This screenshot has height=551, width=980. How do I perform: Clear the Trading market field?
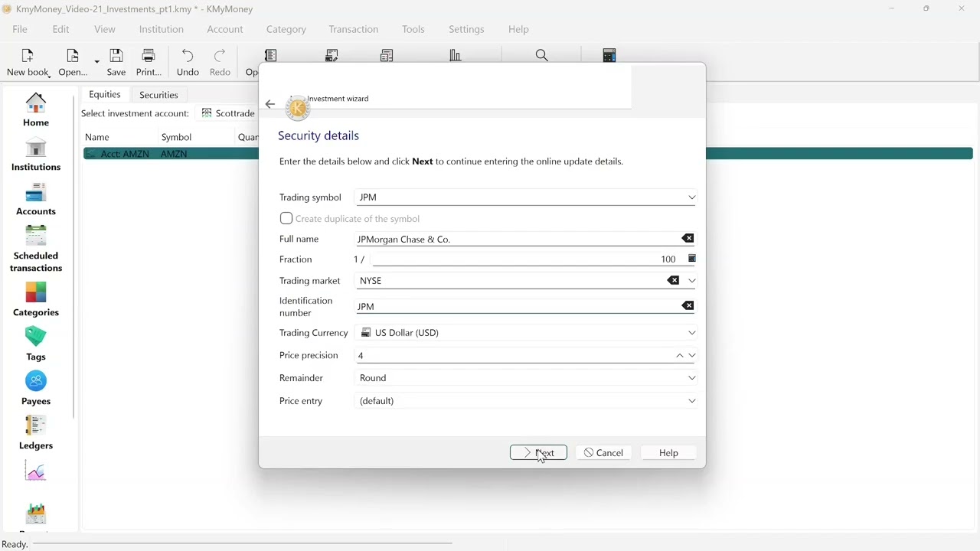(x=673, y=281)
